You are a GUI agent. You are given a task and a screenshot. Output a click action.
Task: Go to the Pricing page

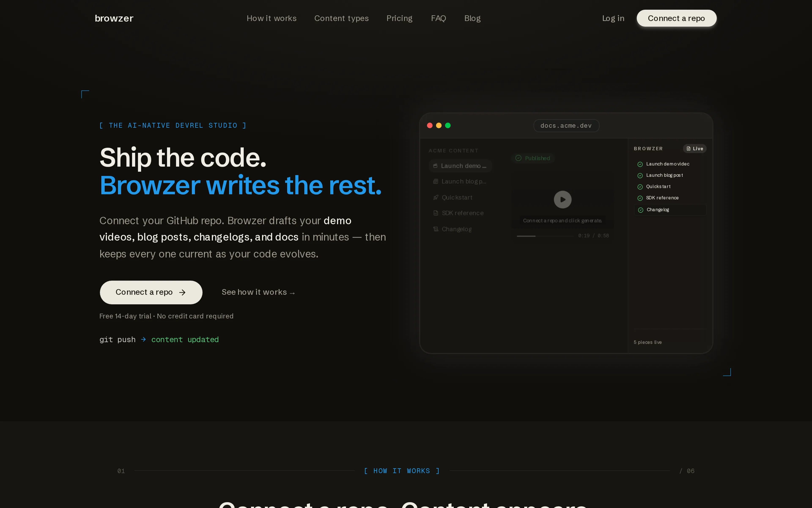point(399,18)
